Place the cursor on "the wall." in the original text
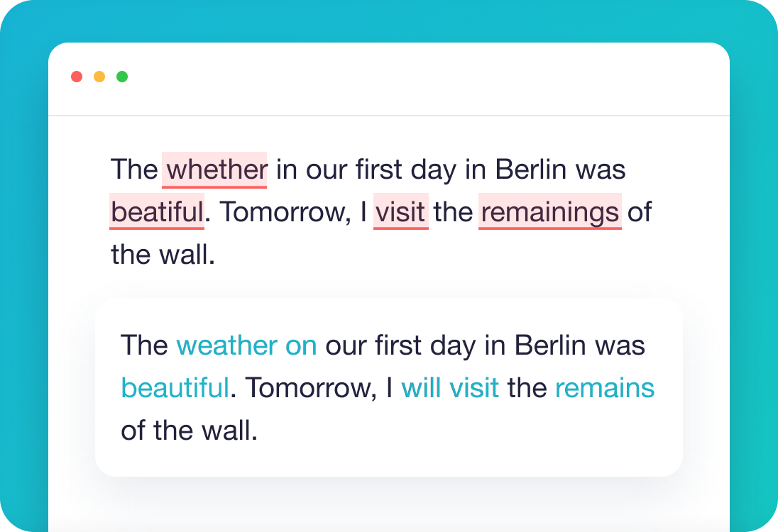Image resolution: width=778 pixels, height=532 pixels. (163, 255)
